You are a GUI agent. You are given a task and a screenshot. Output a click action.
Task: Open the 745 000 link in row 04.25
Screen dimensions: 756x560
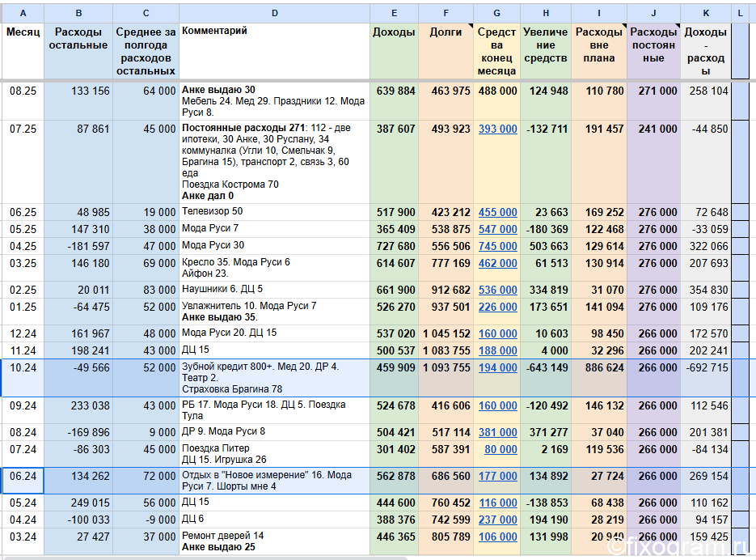[x=497, y=246]
